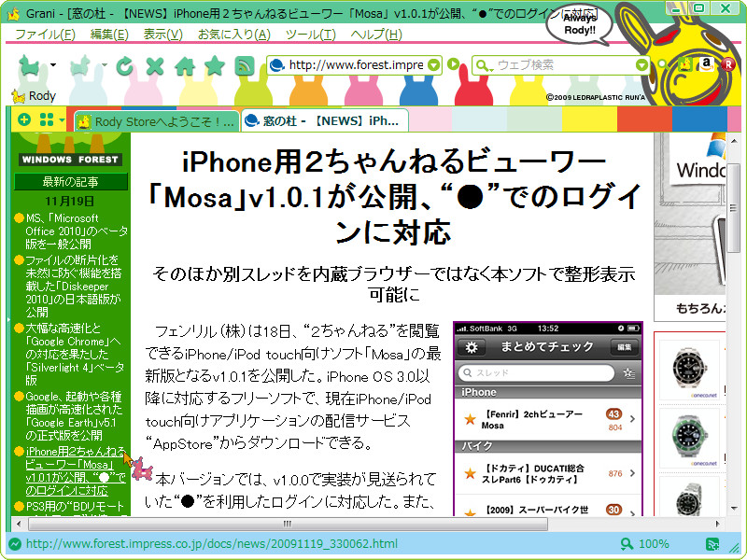747x560 pixels.
Task: Open the zoom level 100% control
Action: pyautogui.click(x=645, y=544)
